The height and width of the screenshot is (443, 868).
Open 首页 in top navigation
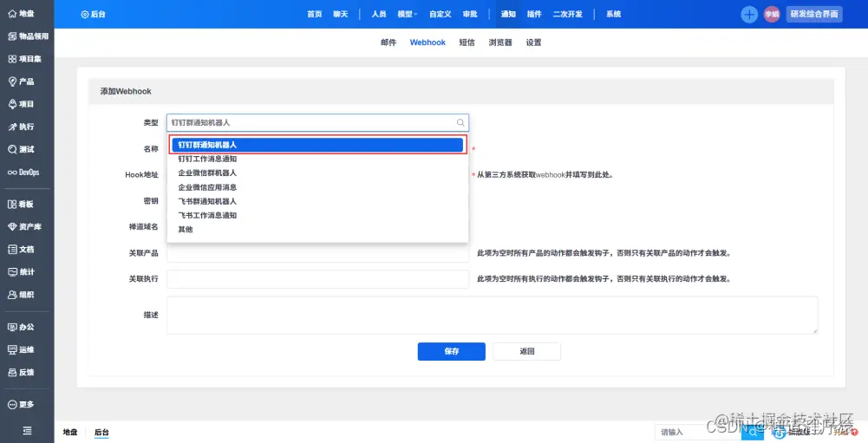click(315, 14)
